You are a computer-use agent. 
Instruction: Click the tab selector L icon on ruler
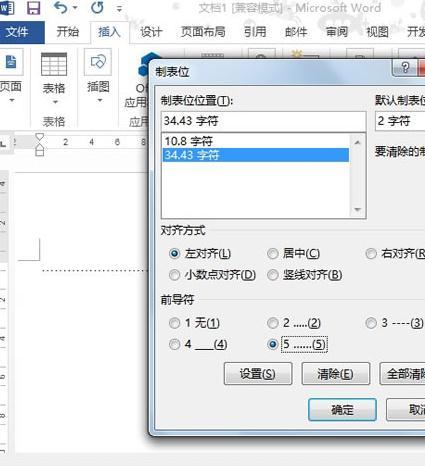click(x=3, y=144)
